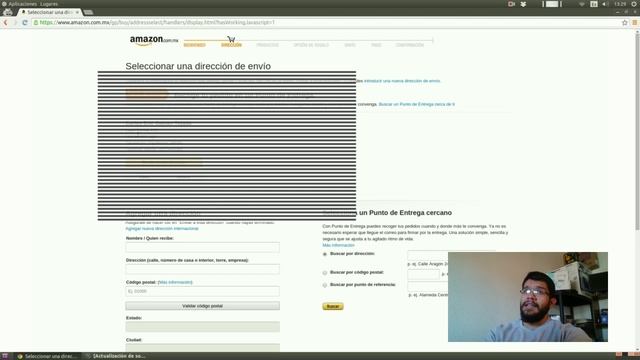The image size is (640, 360).
Task: Click the 'Dirección (calle, número...)' input field
Action: click(202, 269)
